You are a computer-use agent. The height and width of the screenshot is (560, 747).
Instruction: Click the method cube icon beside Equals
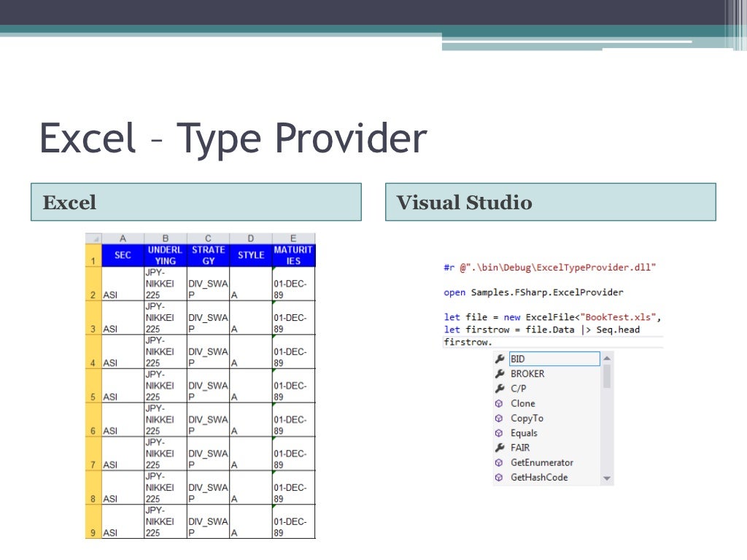tap(499, 433)
